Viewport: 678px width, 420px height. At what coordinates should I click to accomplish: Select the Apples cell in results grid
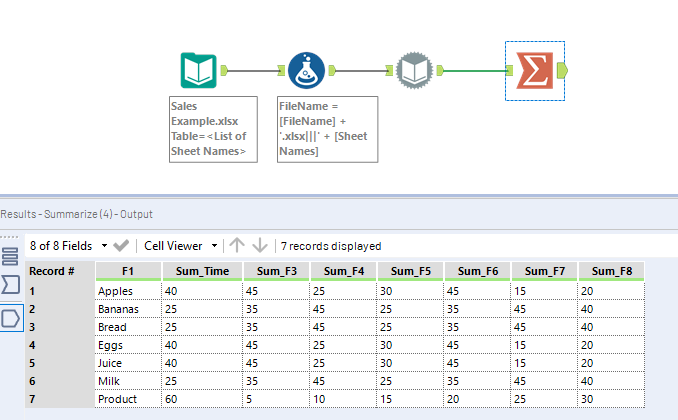[128, 291]
